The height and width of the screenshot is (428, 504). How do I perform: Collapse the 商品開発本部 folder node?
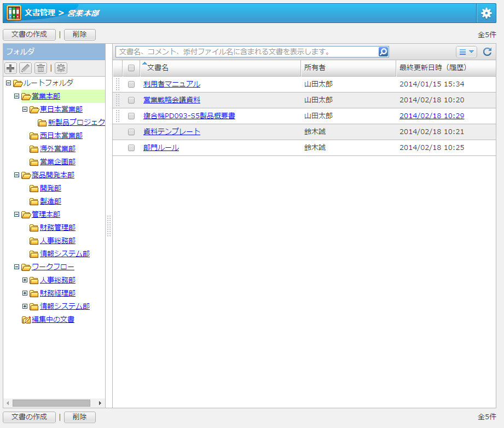(x=16, y=175)
